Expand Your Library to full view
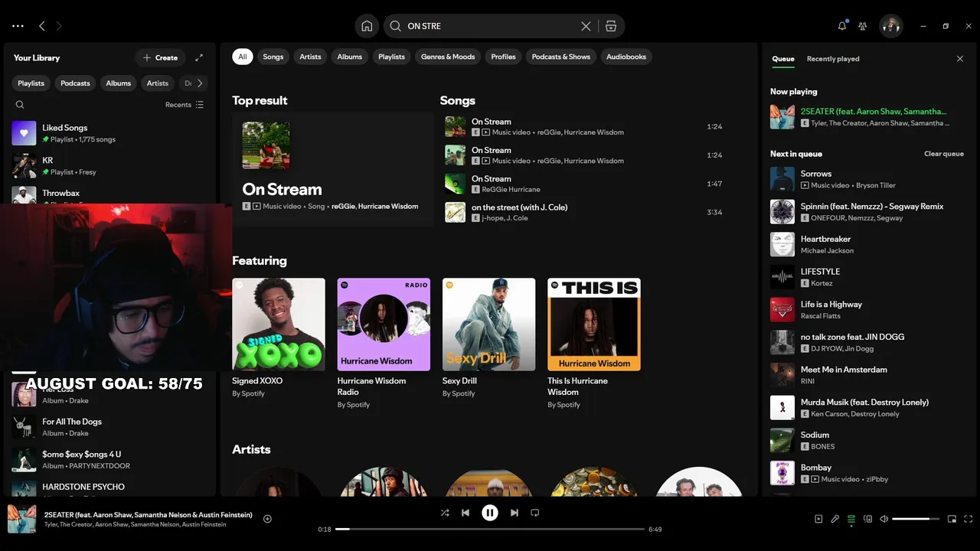 [x=199, y=57]
